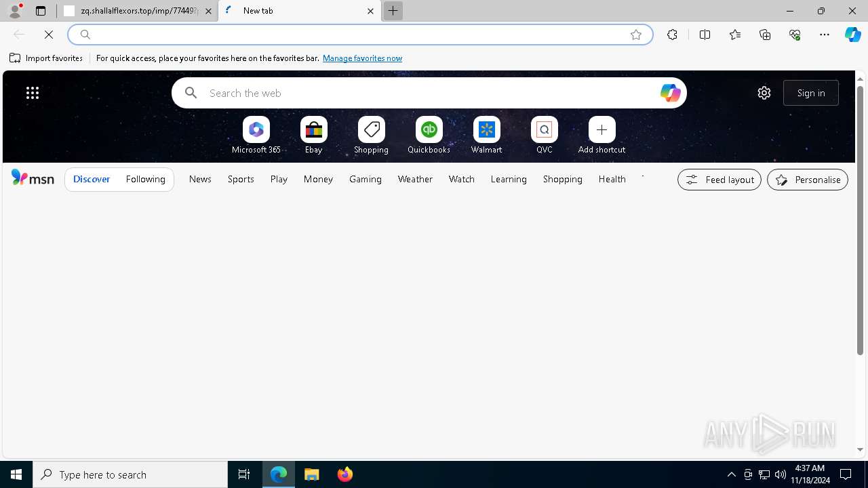Open the Feed layout options

(719, 180)
